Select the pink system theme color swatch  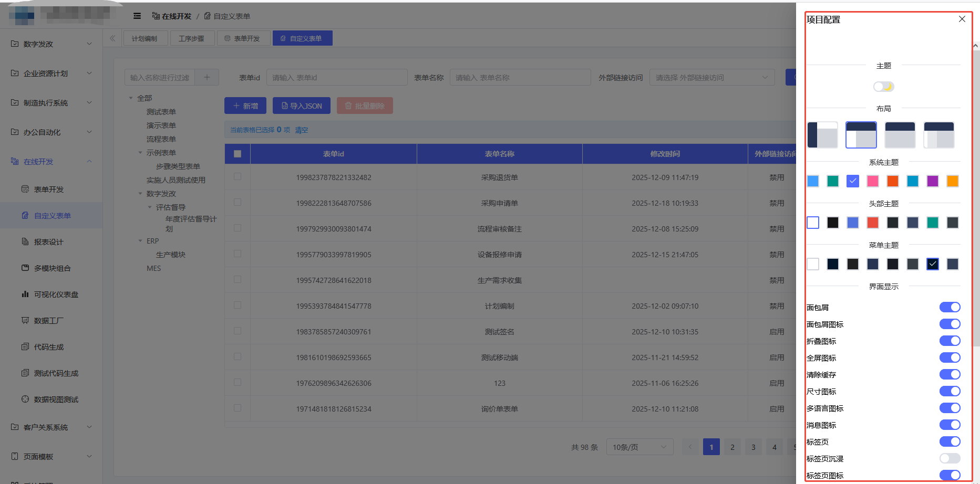pos(873,181)
